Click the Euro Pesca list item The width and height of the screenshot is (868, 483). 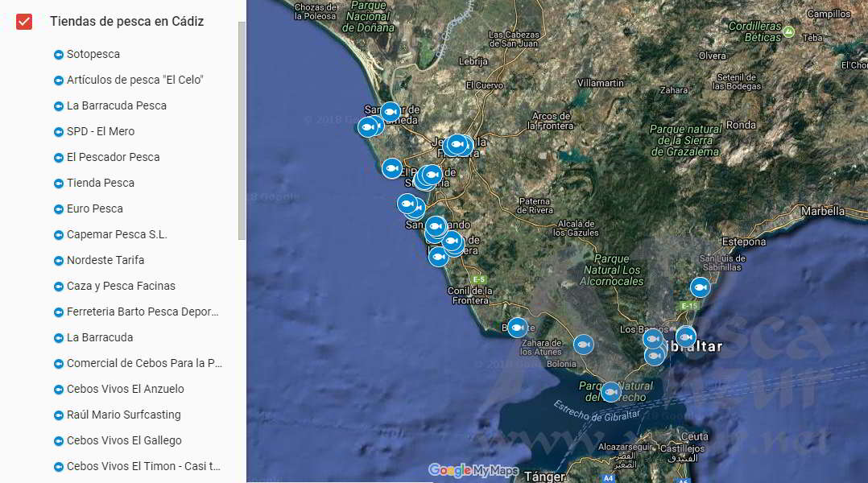tap(95, 208)
